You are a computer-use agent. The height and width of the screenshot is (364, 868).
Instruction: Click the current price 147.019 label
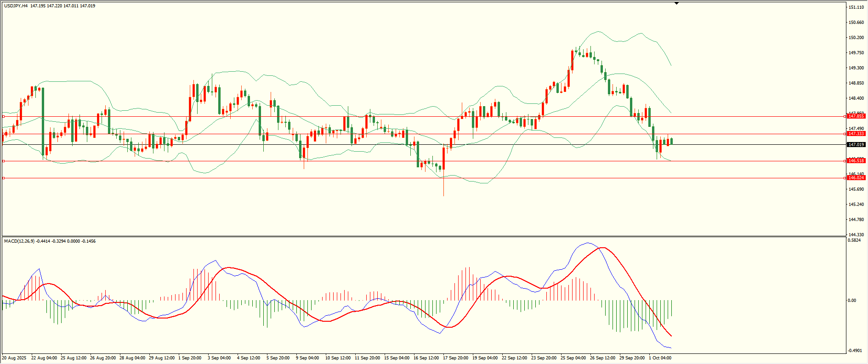856,145
